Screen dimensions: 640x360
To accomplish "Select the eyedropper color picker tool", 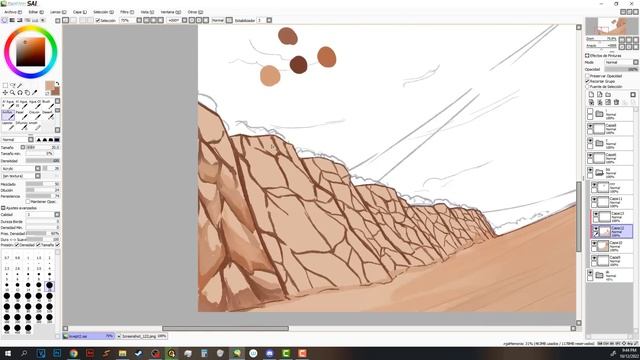I will (x=35, y=93).
